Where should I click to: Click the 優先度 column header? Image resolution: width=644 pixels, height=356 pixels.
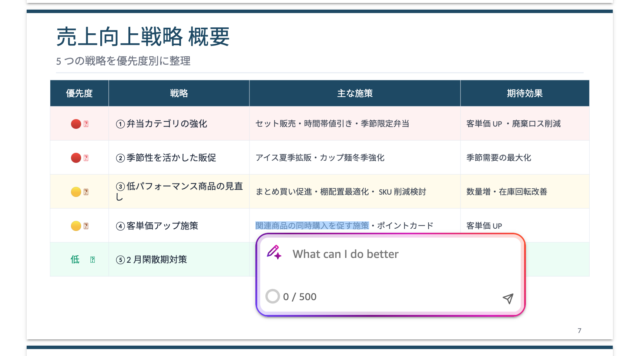[x=79, y=93]
